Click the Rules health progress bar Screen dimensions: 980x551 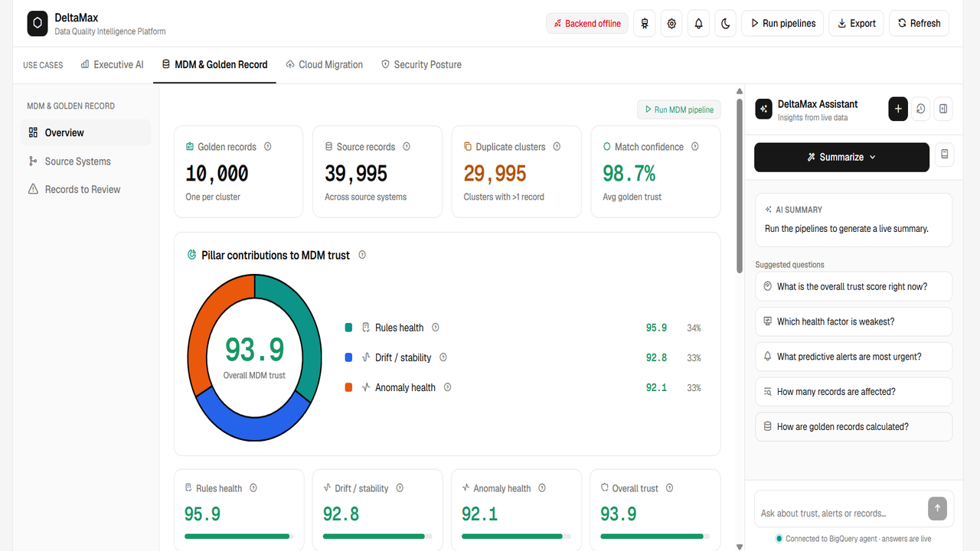coord(239,536)
